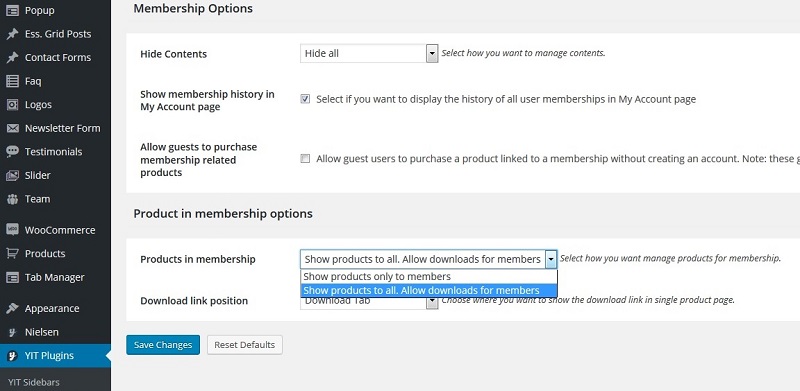The height and width of the screenshot is (391, 800).
Task: Go to WooCommerce menu
Action: (x=60, y=230)
